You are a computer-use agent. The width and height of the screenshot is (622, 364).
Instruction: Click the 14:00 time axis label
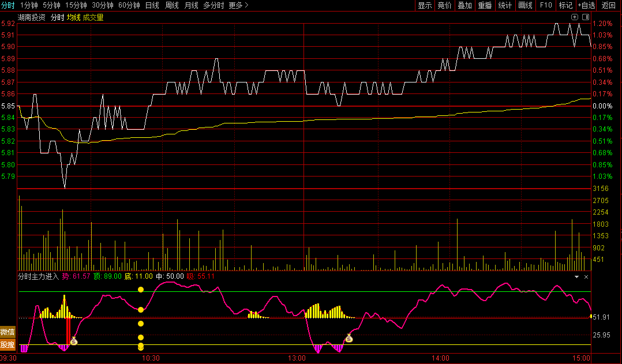pos(440,358)
